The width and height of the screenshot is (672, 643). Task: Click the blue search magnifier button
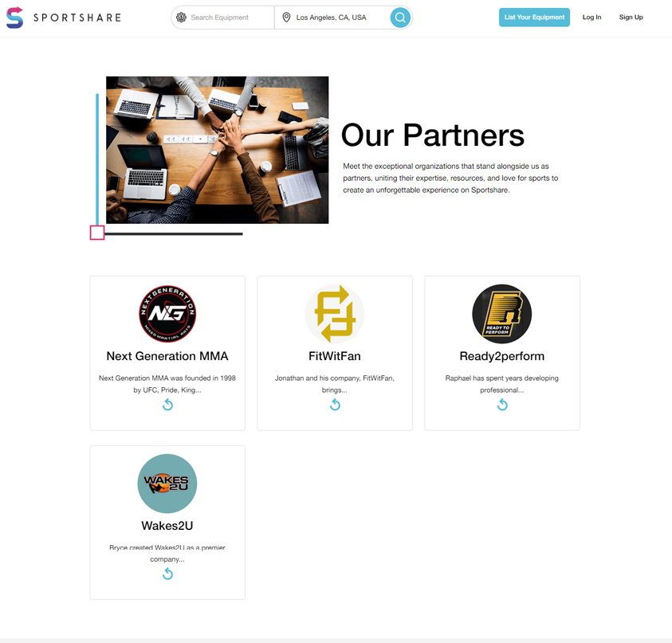click(x=400, y=18)
